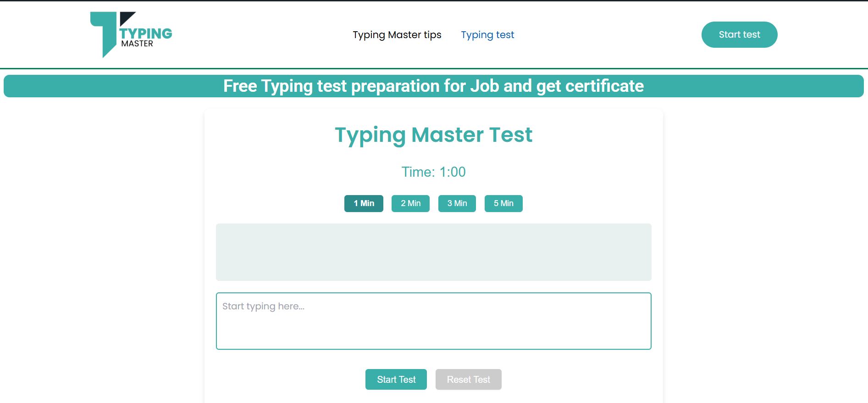Go to the Typing test nav link
The width and height of the screenshot is (868, 403).
tap(487, 35)
